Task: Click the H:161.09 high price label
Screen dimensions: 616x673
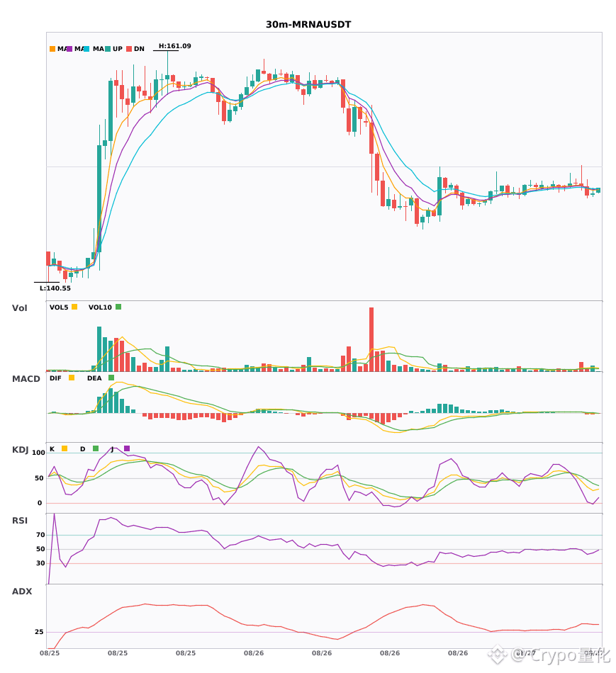Action: (175, 46)
